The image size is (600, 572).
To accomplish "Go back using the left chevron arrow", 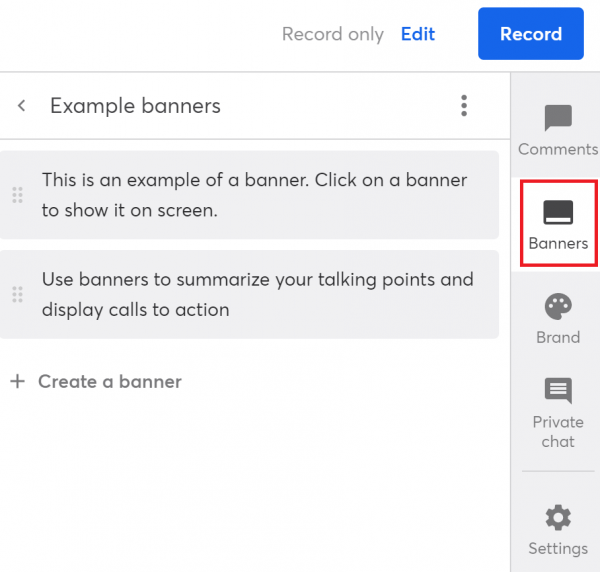I will [22, 106].
